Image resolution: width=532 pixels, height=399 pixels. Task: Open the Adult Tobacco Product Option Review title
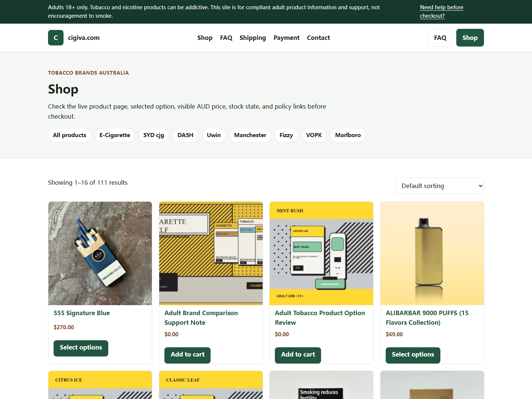pos(320,318)
